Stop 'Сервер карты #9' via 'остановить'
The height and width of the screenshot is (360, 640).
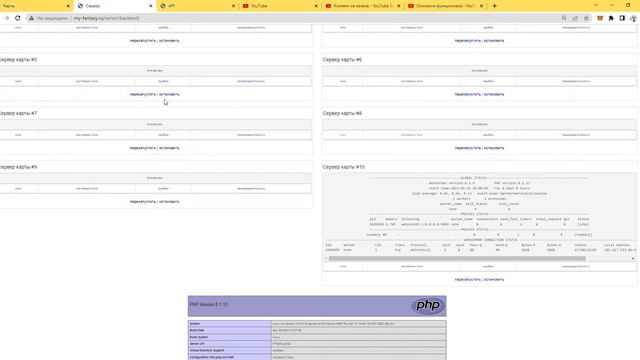point(169,202)
